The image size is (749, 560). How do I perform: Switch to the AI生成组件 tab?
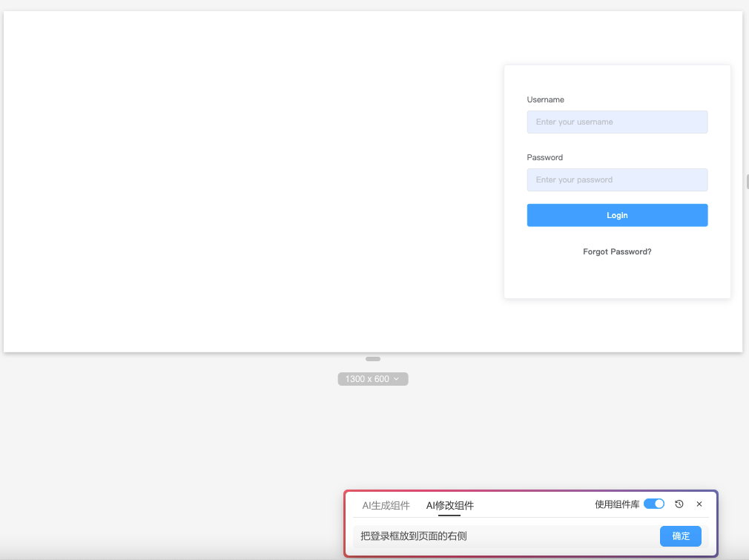pos(386,506)
